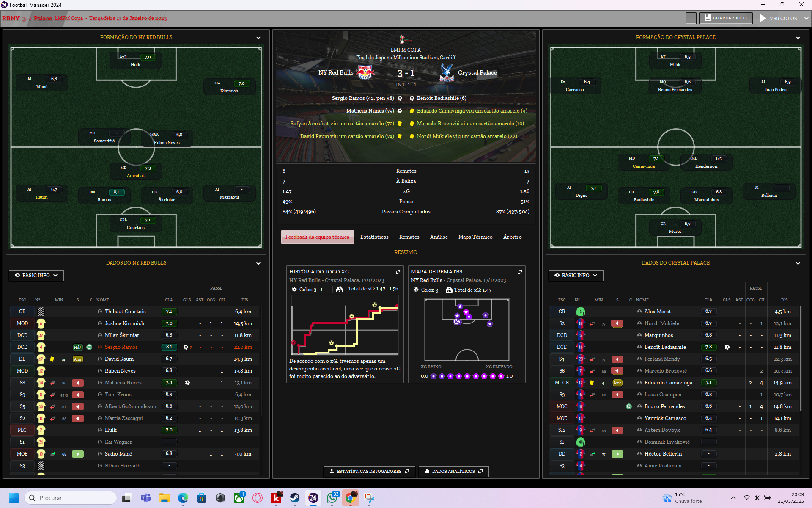Open Mapa Térmico tab
The height and width of the screenshot is (508, 812).
point(475,237)
